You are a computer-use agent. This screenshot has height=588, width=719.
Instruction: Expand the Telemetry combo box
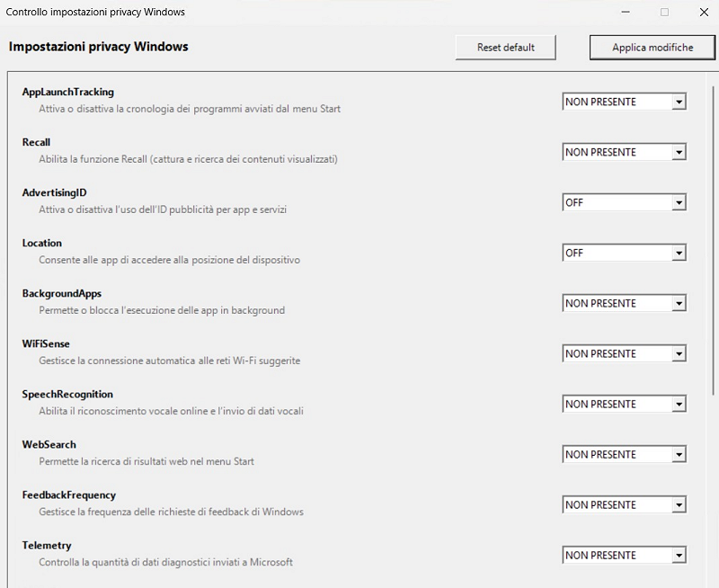pyautogui.click(x=624, y=556)
